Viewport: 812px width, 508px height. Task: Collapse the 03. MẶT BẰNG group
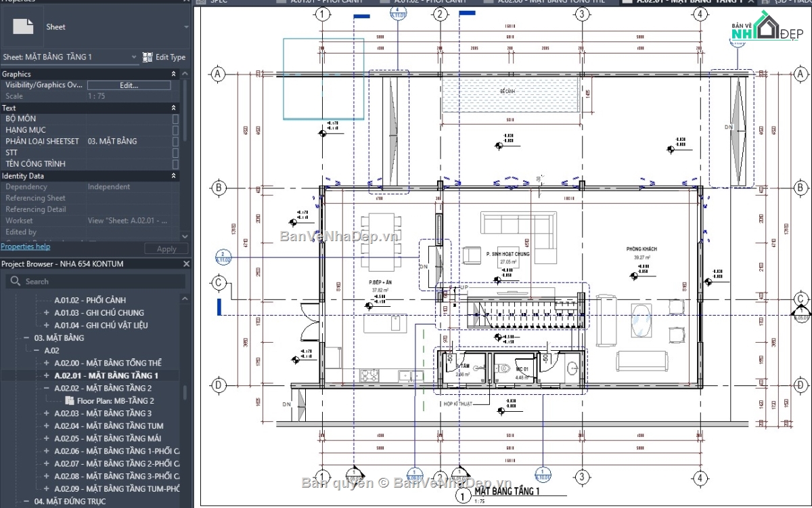[x=26, y=338]
